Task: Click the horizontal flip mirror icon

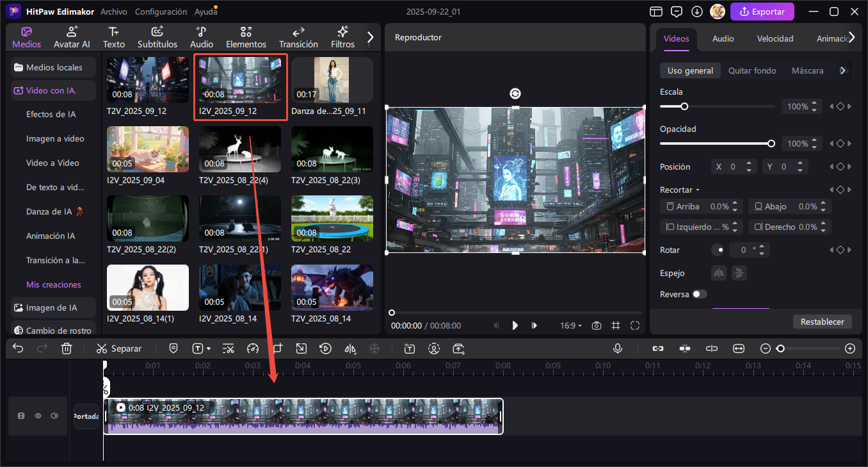Action: point(719,273)
